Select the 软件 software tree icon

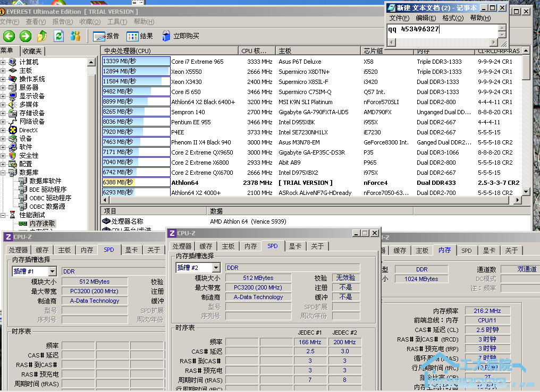pos(12,147)
